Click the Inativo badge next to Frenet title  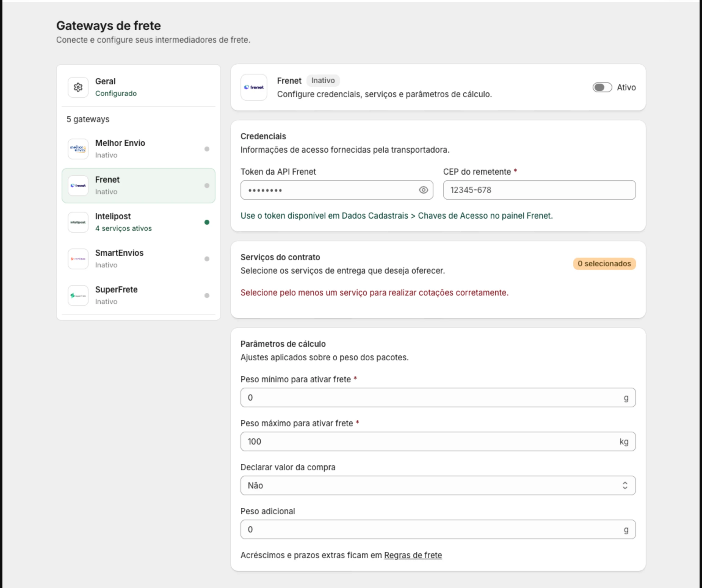pyautogui.click(x=323, y=81)
